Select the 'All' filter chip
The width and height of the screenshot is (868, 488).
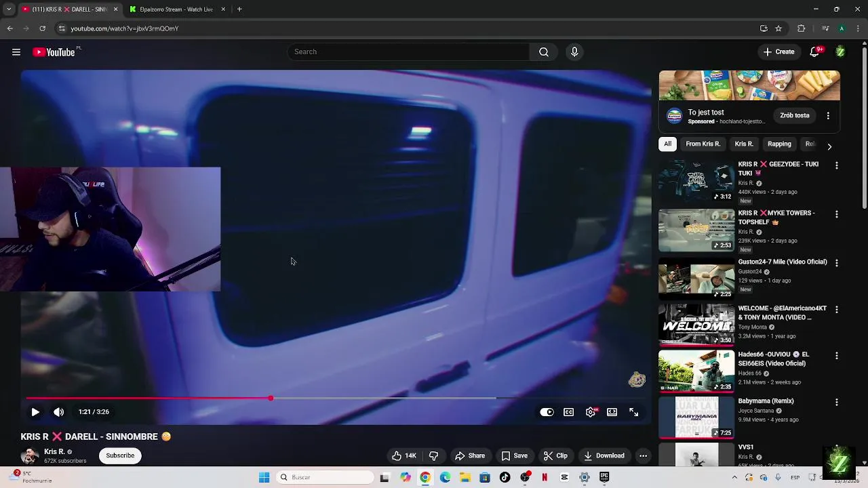pos(668,144)
